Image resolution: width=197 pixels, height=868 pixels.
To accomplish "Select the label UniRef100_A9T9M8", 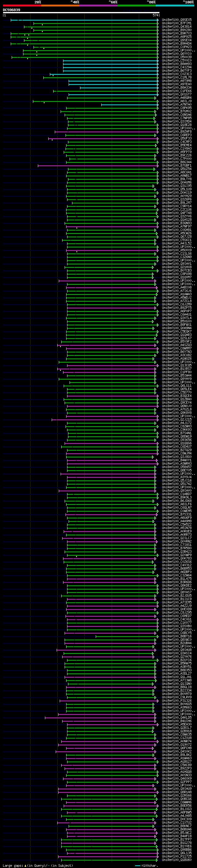I will click(177, 81).
